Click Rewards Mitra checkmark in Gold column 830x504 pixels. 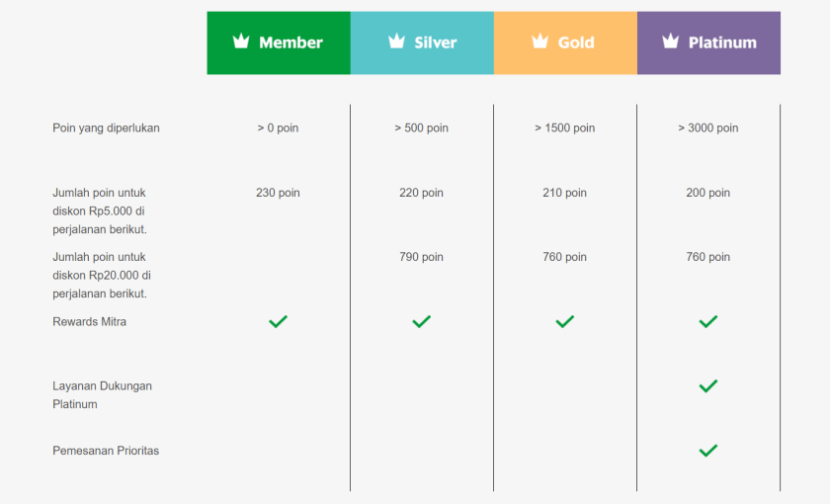(565, 321)
